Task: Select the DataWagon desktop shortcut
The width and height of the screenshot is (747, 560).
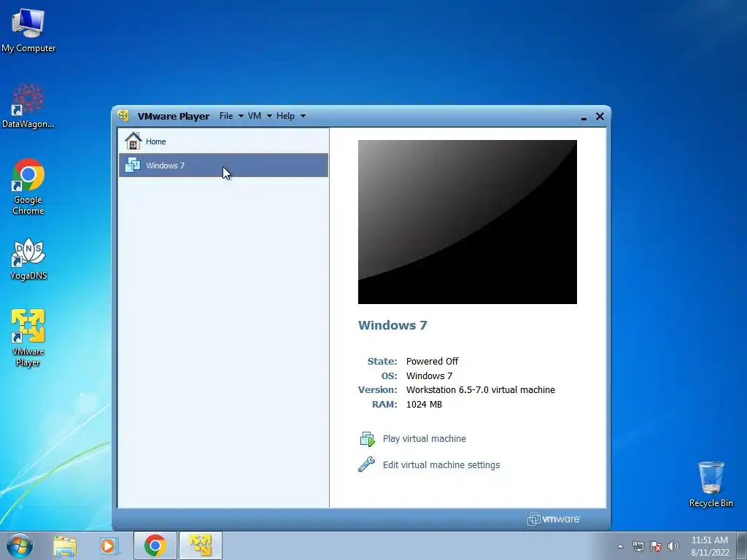Action: 28,106
